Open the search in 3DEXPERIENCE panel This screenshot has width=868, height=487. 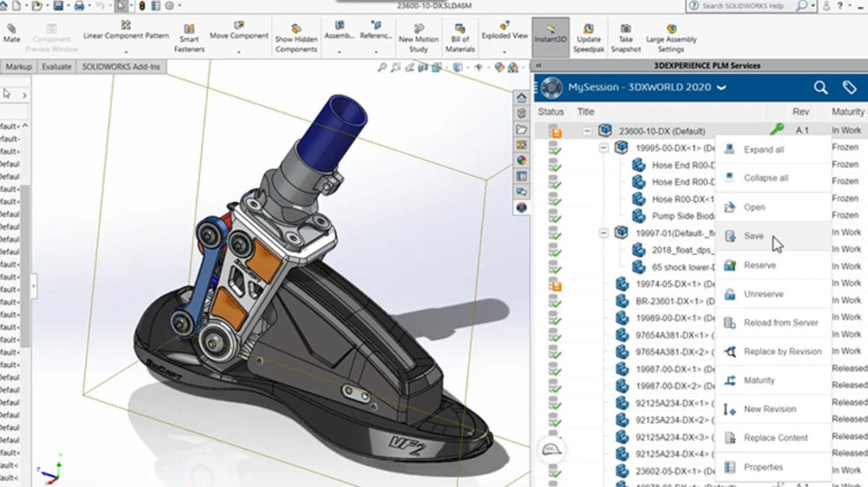(x=820, y=87)
